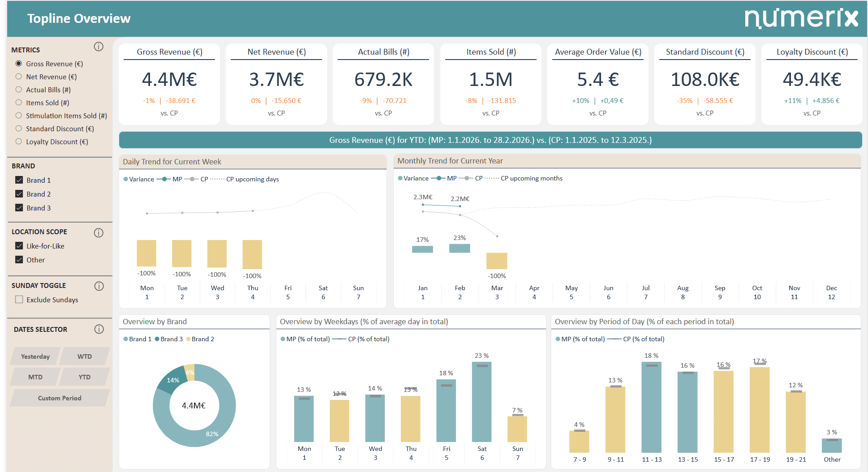Open the Custom Period selector
The image size is (868, 472).
tap(59, 398)
